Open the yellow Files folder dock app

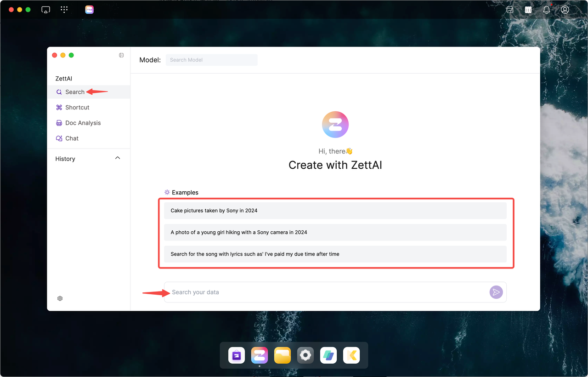[x=283, y=355]
